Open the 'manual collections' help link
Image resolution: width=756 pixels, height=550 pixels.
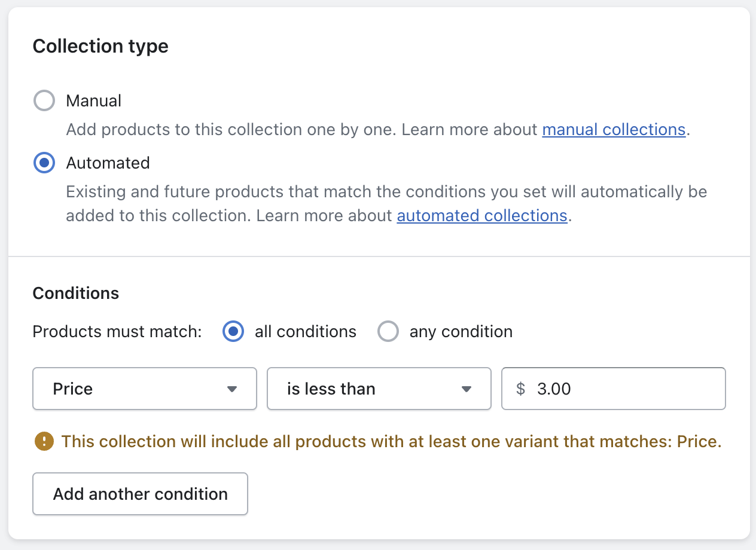[614, 130]
